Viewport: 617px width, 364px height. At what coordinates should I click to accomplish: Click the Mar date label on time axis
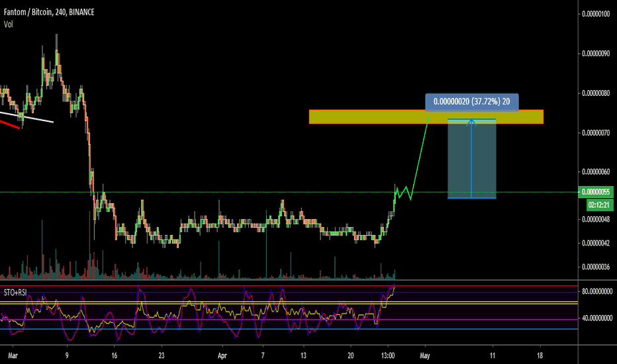pos(13,356)
